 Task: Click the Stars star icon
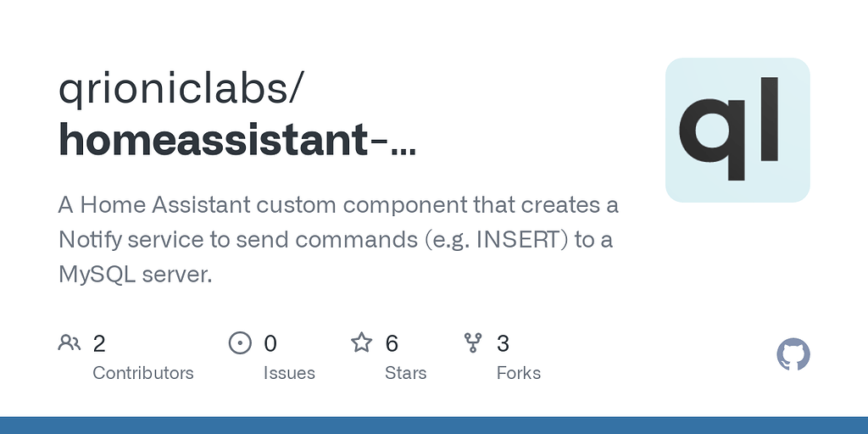coord(361,342)
